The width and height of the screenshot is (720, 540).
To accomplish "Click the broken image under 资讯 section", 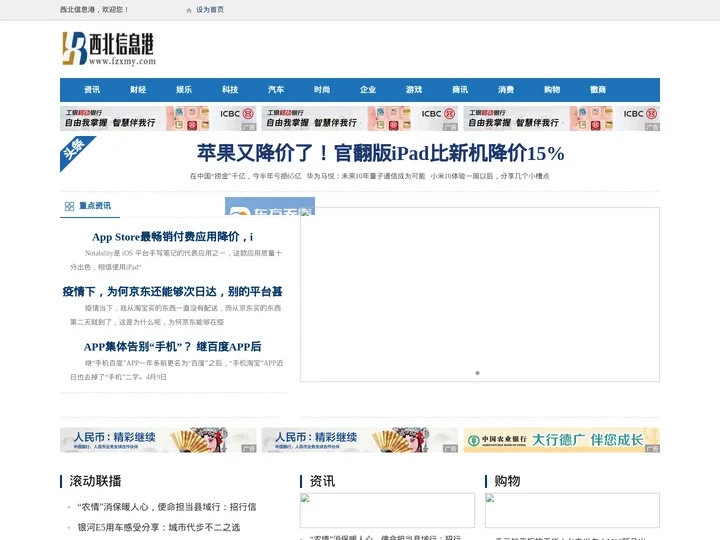I will (387, 510).
